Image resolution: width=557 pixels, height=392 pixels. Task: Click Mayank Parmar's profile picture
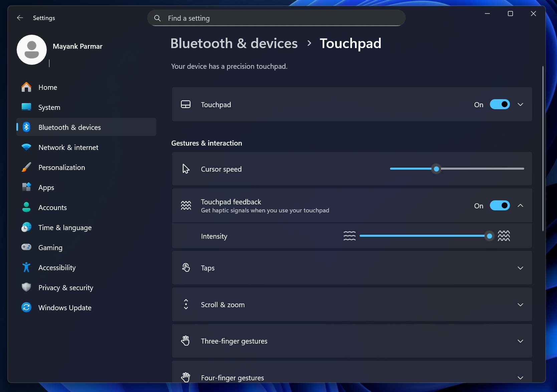pos(31,49)
